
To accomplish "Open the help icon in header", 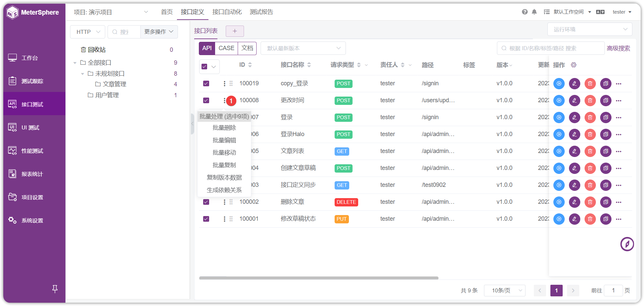I will 525,12.
